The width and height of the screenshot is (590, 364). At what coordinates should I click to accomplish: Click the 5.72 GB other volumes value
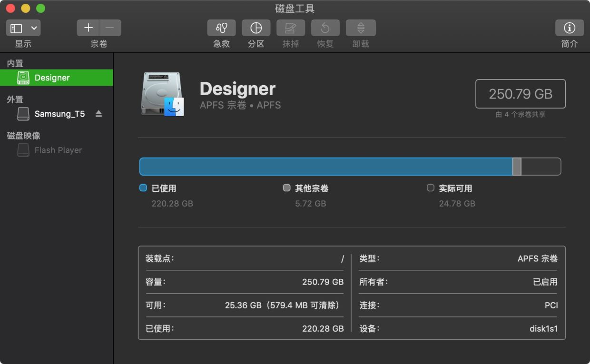pos(311,204)
